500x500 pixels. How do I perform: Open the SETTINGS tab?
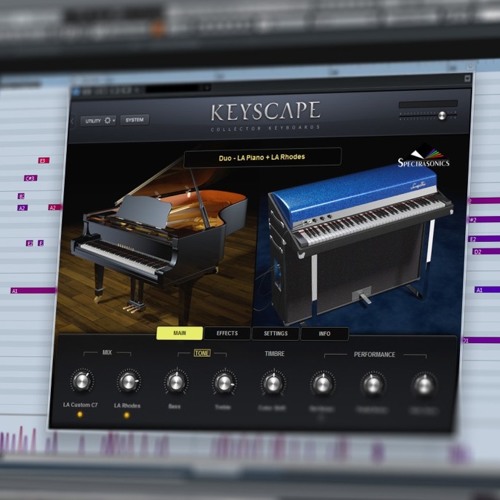tap(276, 333)
